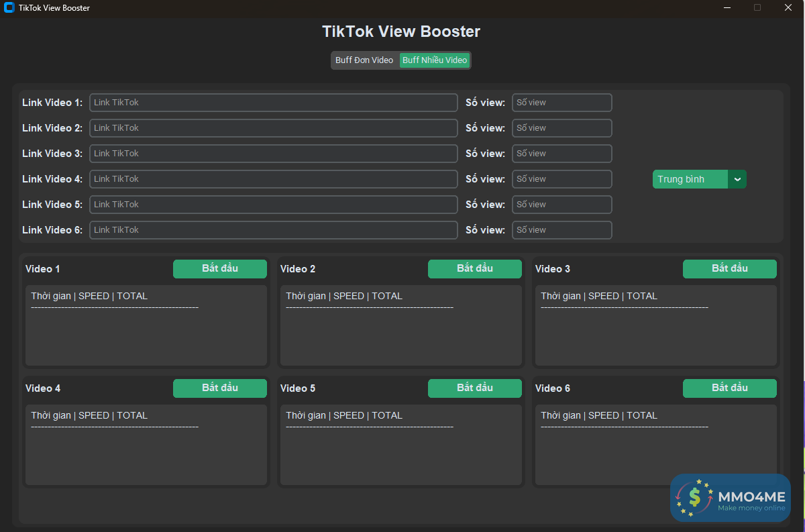Start Video 1 with Bắt đầu button

pyautogui.click(x=220, y=269)
